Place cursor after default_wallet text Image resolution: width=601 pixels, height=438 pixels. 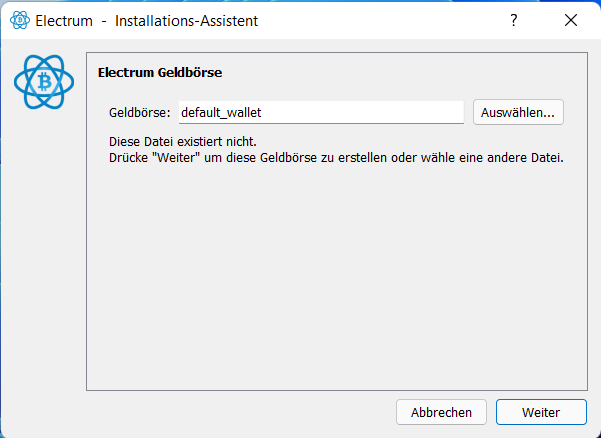[264, 113]
